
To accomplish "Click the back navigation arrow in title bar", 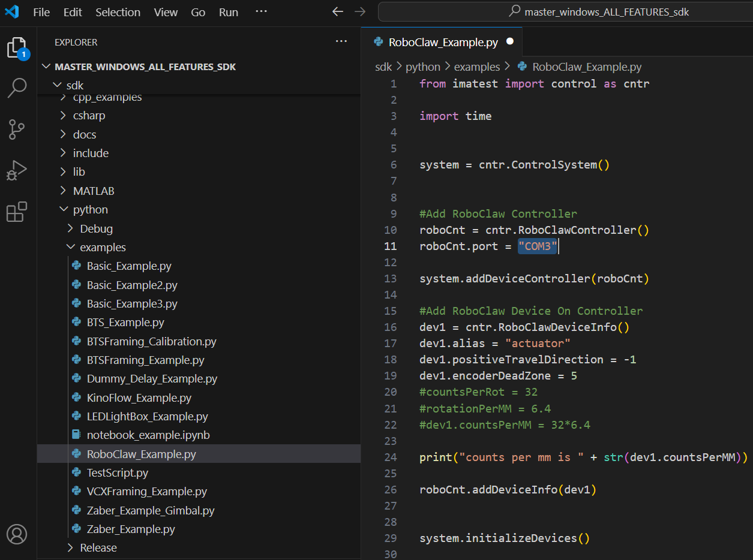I will click(338, 12).
